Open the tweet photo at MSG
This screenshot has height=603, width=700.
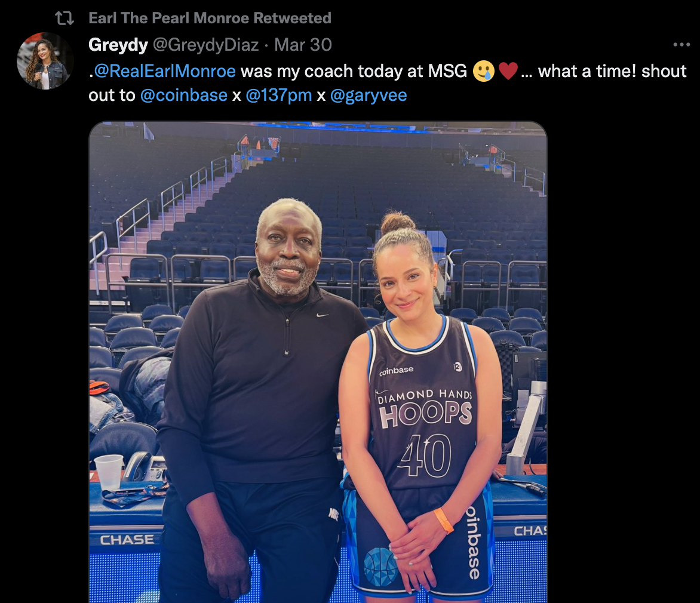(318, 362)
